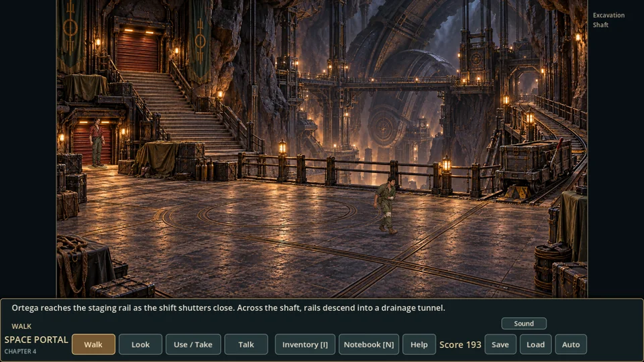Click the 'Score 193' readout

click(x=460, y=345)
